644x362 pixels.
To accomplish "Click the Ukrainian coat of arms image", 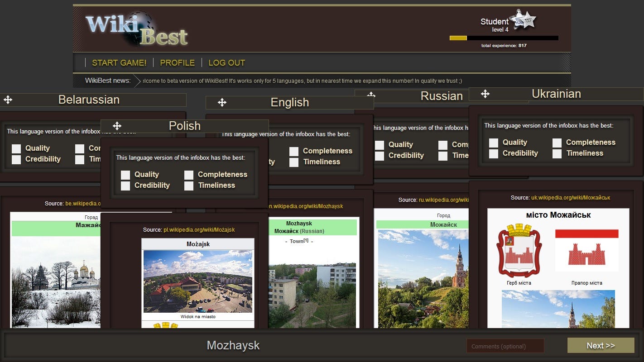I will coord(519,251).
